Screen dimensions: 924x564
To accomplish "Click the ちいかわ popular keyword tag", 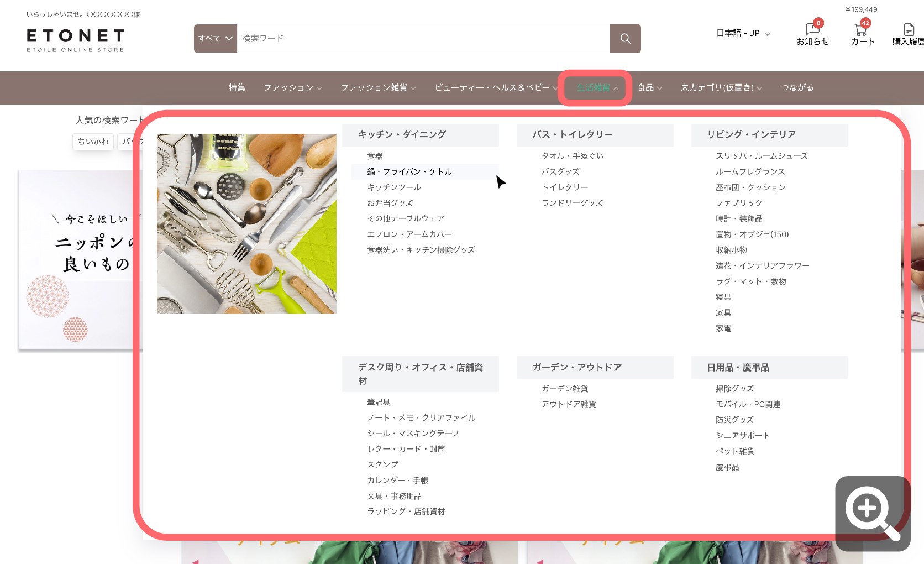I will tap(93, 142).
